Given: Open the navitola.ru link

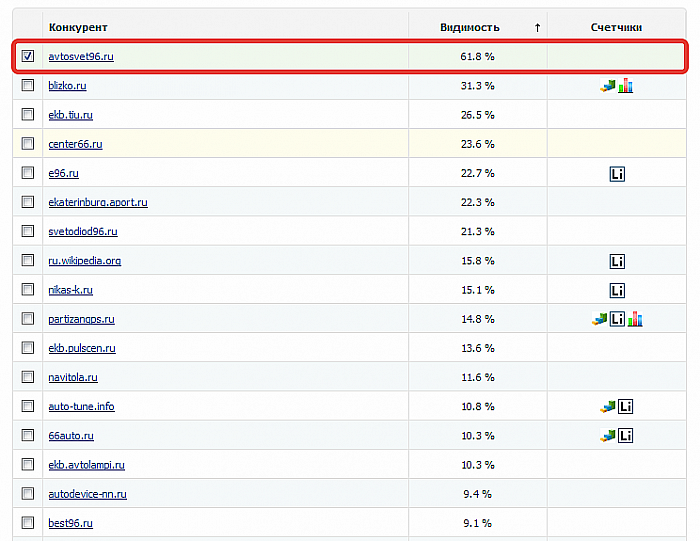Looking at the screenshot, I should (x=73, y=378).
